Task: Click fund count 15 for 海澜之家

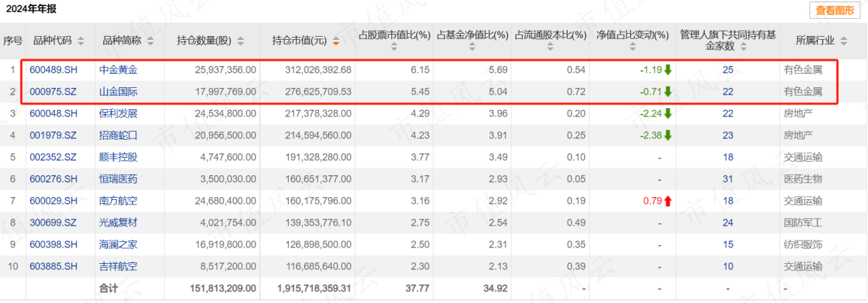Action: 728,244
